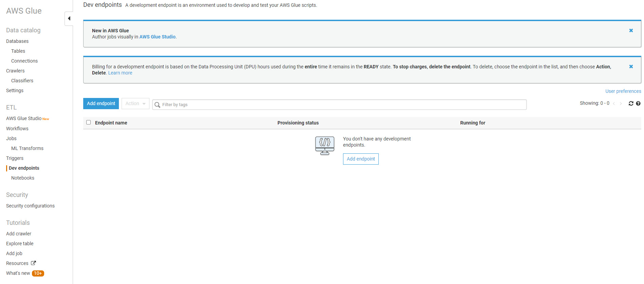
Task: Click the refresh endpoints list icon
Action: tap(631, 103)
